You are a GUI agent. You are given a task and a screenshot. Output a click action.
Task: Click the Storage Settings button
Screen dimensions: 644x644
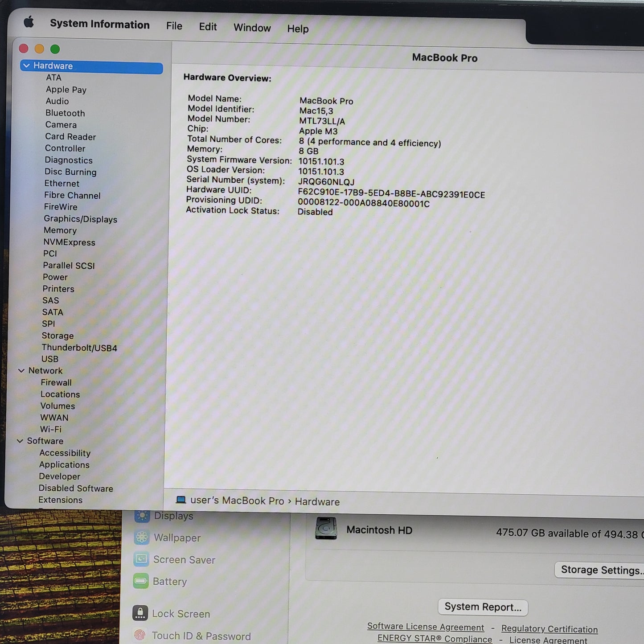pyautogui.click(x=600, y=570)
